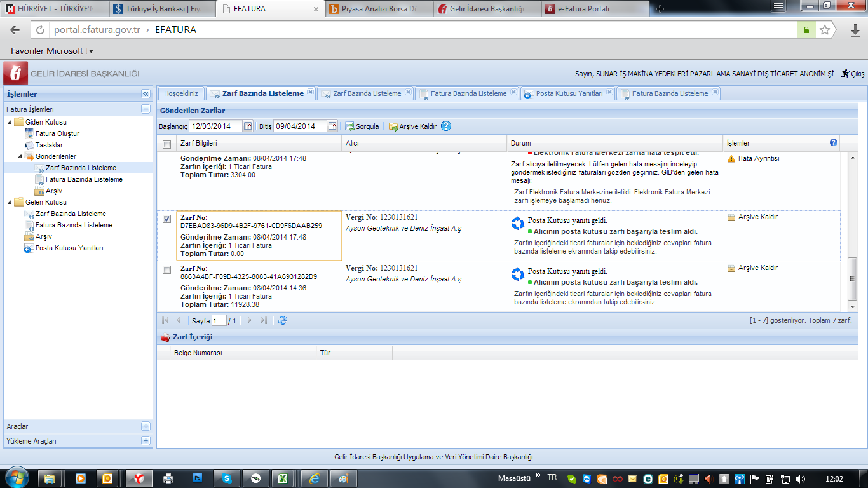
Task: Toggle the select-all checkbox in the table header
Action: click(x=166, y=144)
